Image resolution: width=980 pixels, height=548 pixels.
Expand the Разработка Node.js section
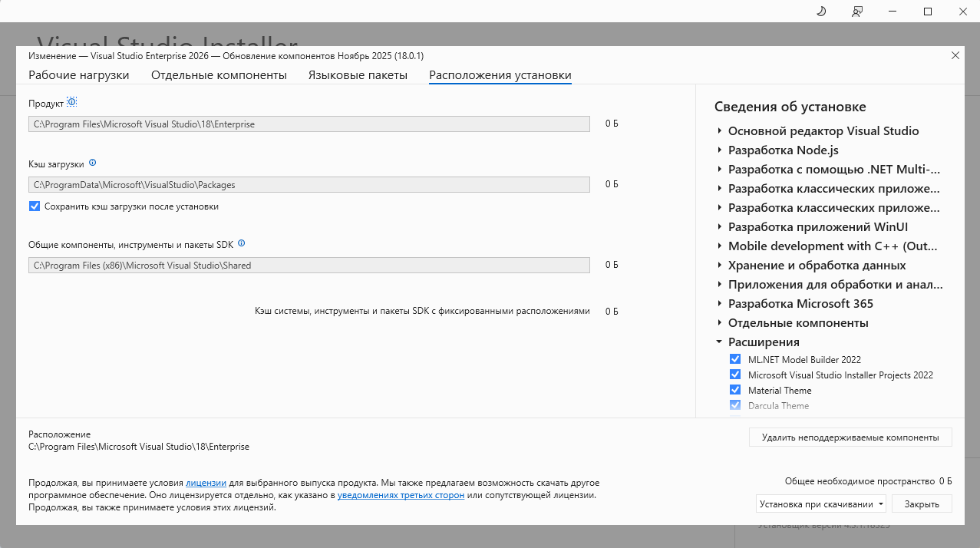[719, 150]
